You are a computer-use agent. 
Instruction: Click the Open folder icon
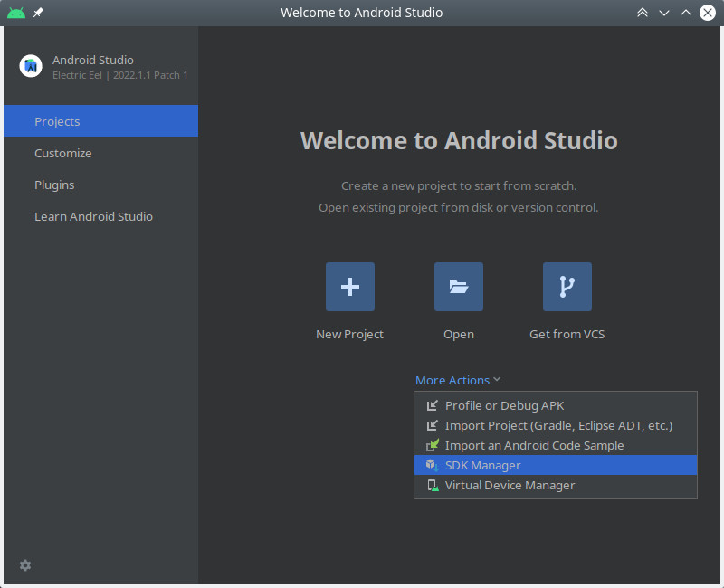click(459, 287)
